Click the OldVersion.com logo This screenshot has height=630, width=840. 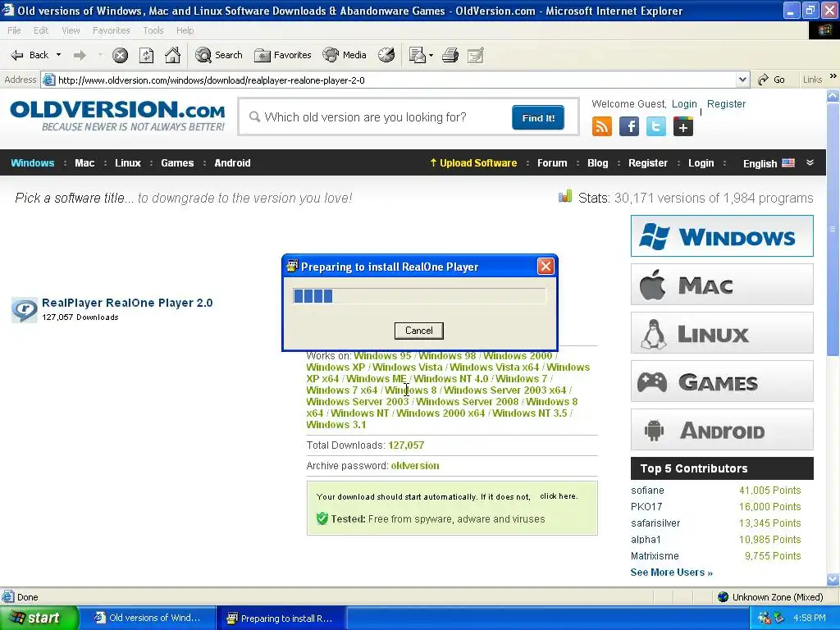pos(117,116)
